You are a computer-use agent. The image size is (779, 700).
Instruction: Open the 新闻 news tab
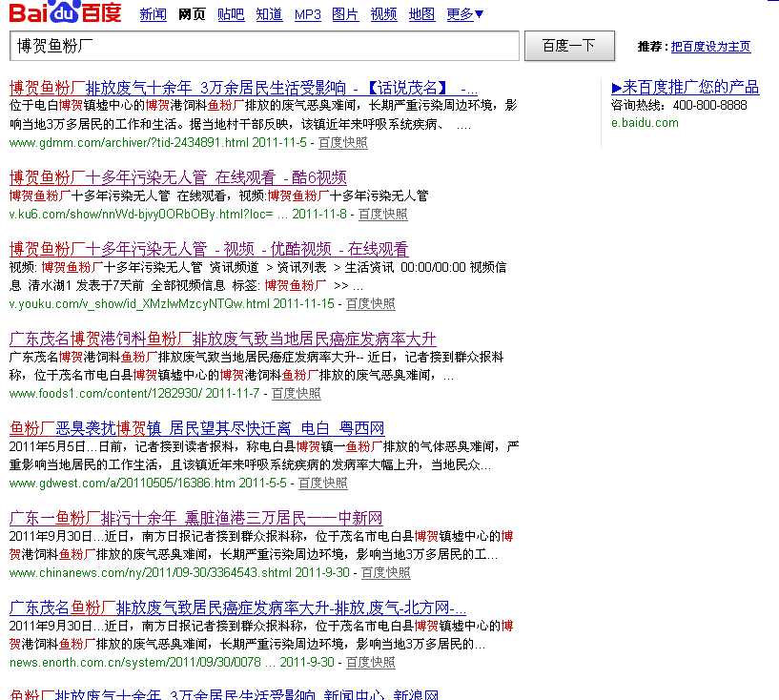[x=153, y=15]
